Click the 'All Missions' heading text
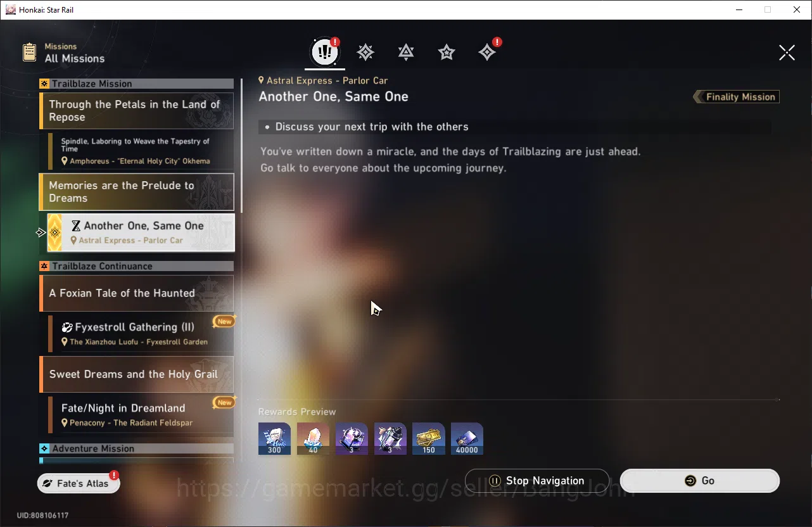Screen dimensions: 812x527 click(x=75, y=59)
